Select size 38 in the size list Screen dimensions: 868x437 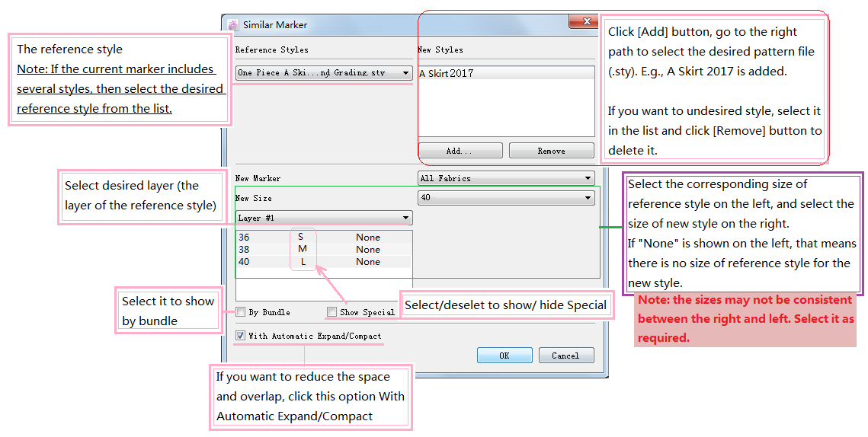pyautogui.click(x=244, y=250)
